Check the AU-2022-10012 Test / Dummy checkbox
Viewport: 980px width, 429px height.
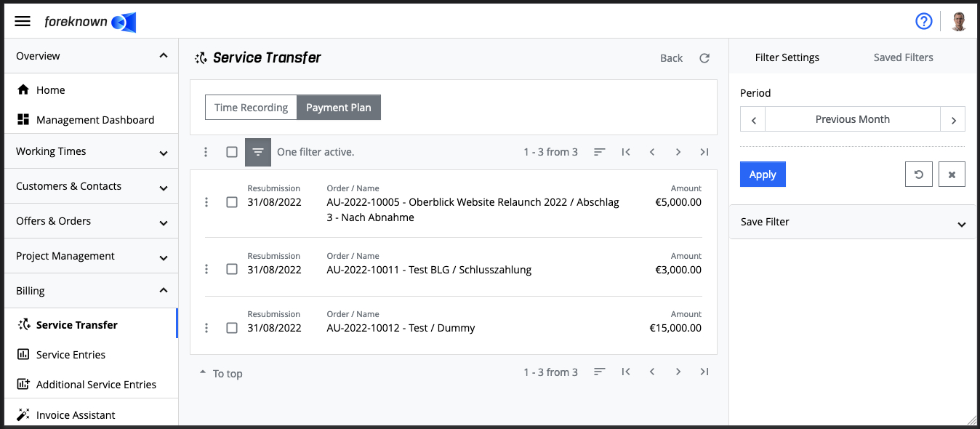pos(232,328)
